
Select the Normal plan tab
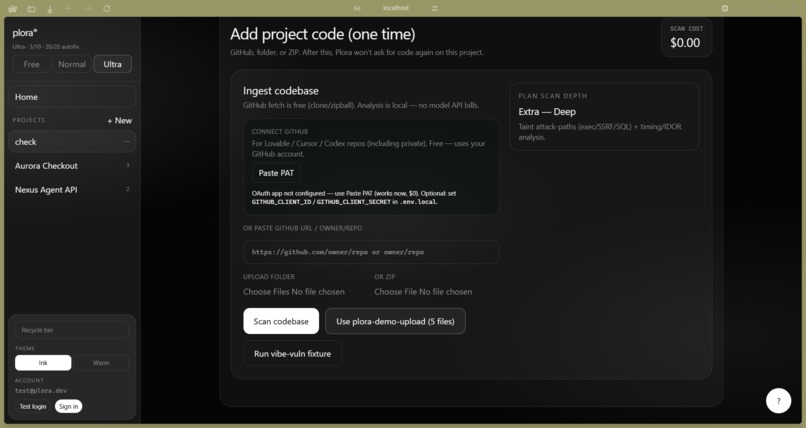(x=72, y=64)
